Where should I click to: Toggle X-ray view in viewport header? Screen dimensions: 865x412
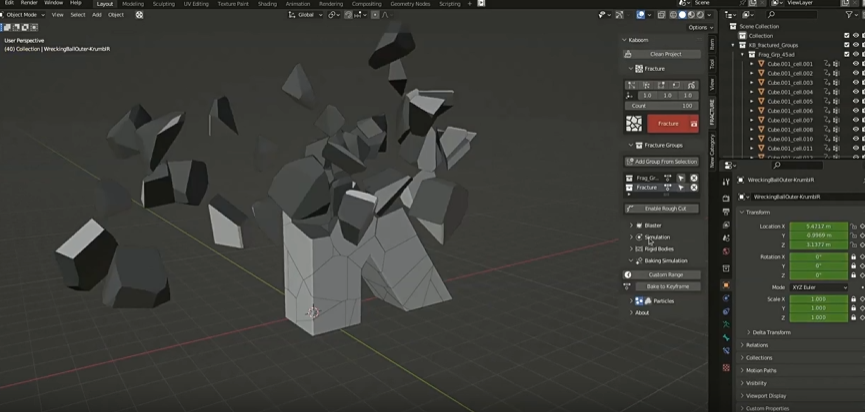(661, 15)
